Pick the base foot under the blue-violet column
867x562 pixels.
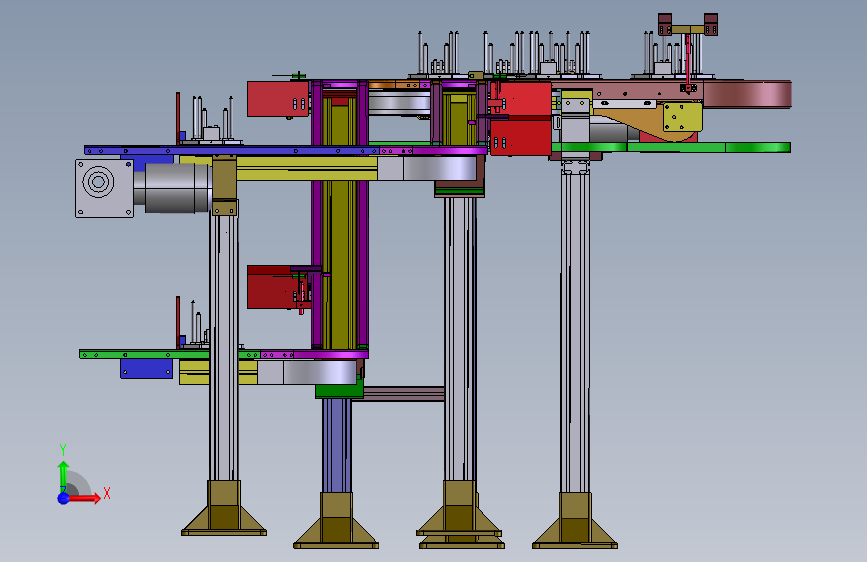(336, 521)
